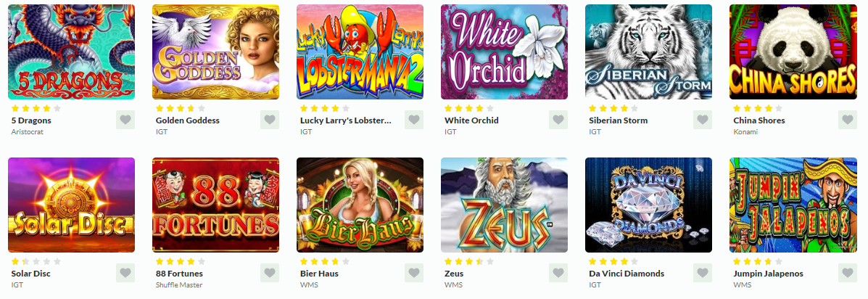
Task: Favorite Jumpin Jalapenos with the heart icon
Action: point(848,272)
